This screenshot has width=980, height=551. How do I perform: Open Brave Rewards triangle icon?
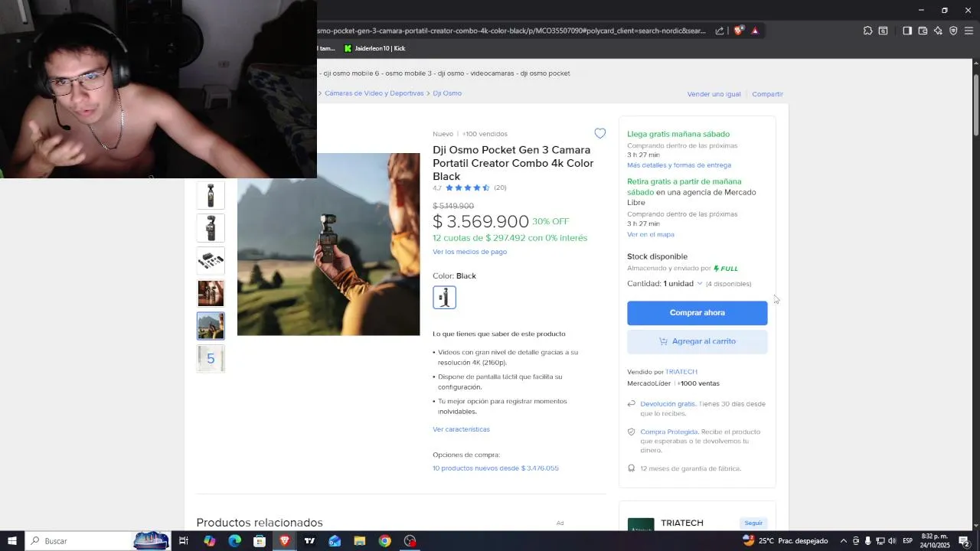coord(755,31)
